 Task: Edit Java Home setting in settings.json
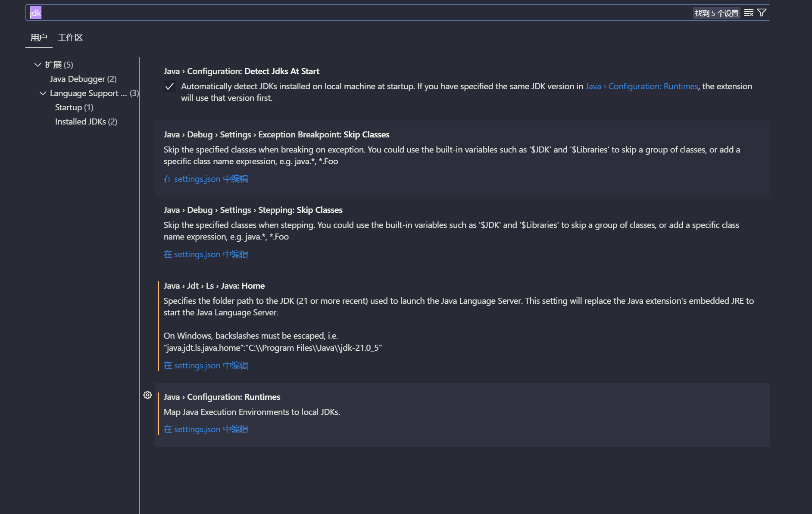click(x=206, y=365)
